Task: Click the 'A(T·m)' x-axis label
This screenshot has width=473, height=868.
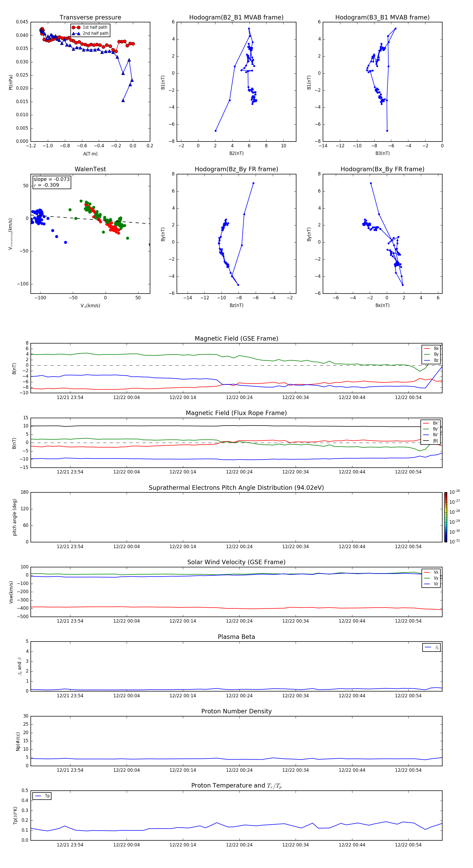Action: pyautogui.click(x=90, y=154)
